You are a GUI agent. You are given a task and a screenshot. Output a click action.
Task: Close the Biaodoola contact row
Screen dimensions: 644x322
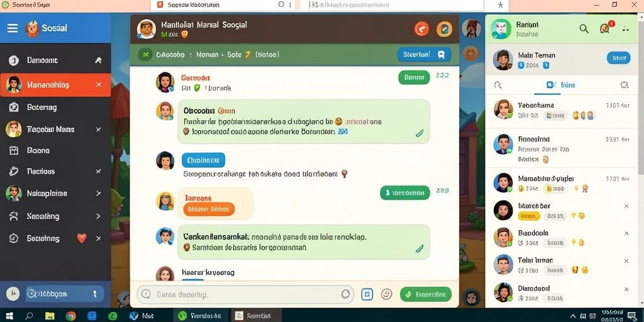pos(626,233)
